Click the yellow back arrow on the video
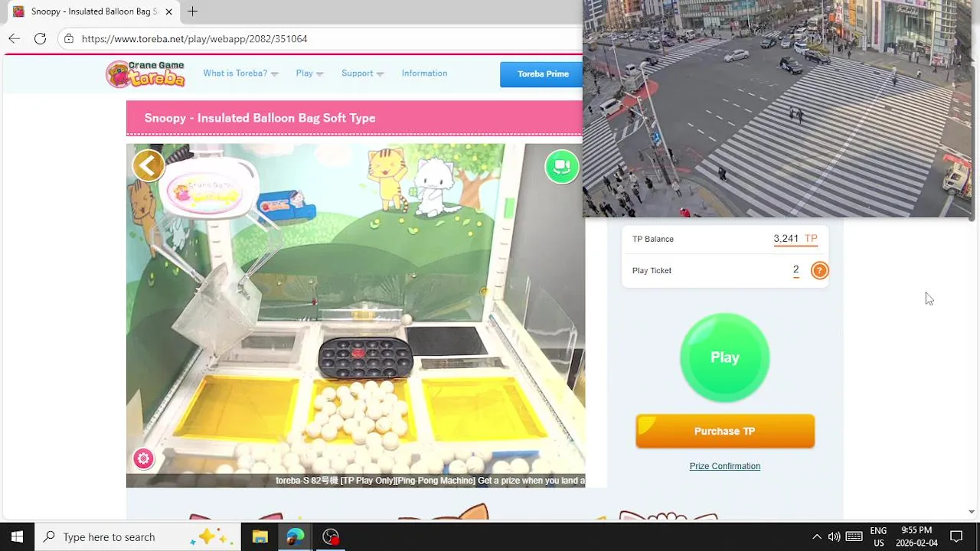The height and width of the screenshot is (551, 980). pos(149,165)
